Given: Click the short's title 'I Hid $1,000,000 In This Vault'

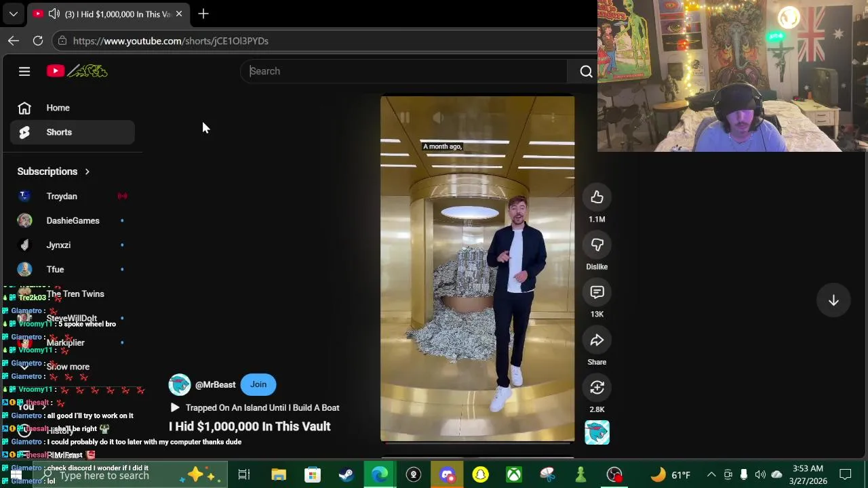Looking at the screenshot, I should pos(250,426).
